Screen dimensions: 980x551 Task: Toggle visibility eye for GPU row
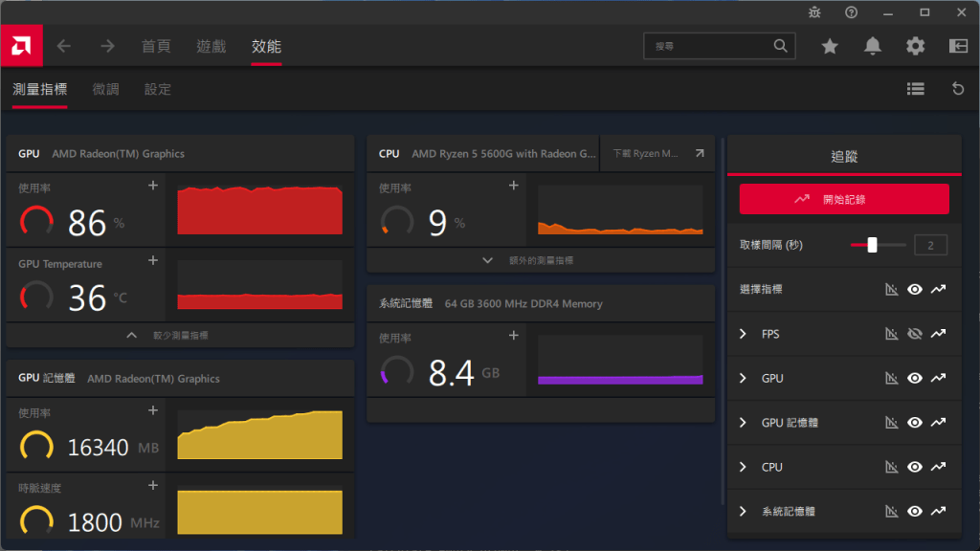[915, 378]
